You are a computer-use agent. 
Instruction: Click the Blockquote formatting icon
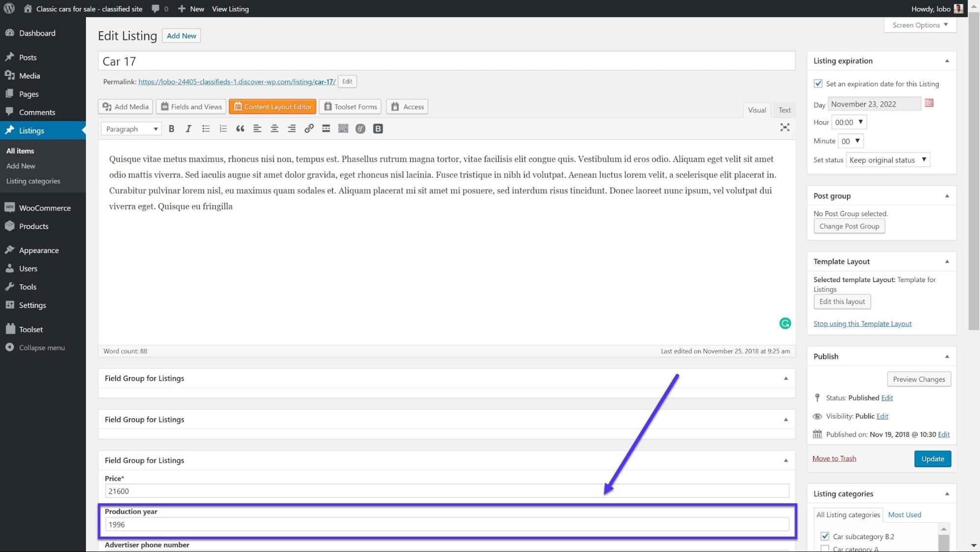(240, 128)
